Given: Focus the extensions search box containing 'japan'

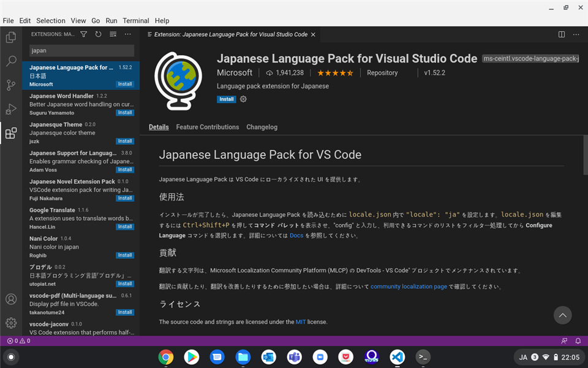Looking at the screenshot, I should click(x=81, y=51).
